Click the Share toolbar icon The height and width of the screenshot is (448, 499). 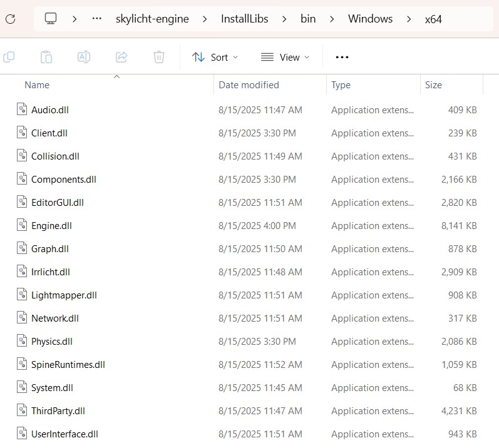click(x=121, y=57)
